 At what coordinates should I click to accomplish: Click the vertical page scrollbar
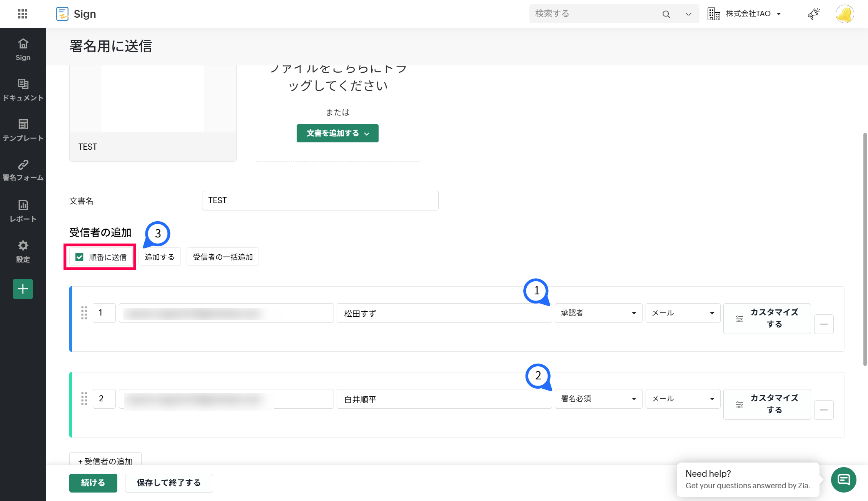865,249
